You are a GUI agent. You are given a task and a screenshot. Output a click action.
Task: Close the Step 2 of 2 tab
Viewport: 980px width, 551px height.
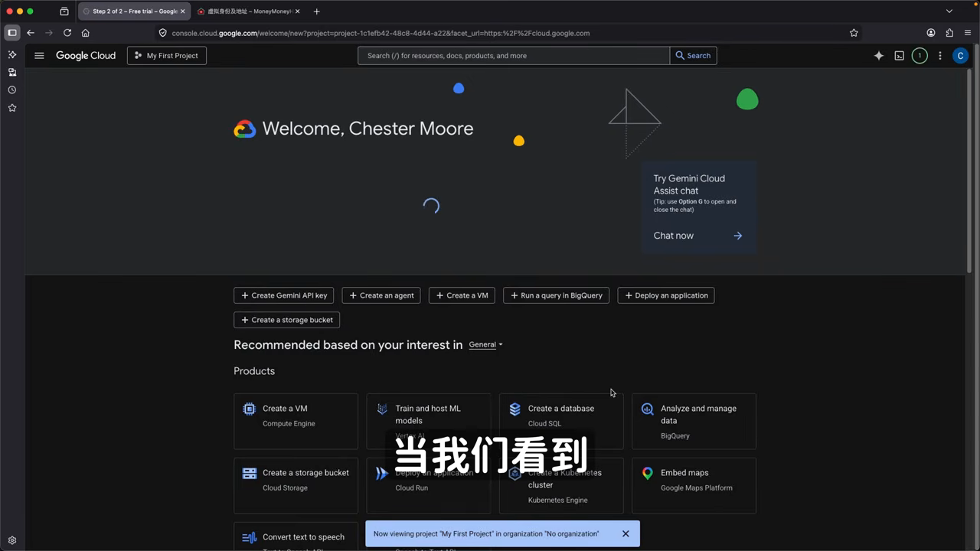[x=182, y=11]
